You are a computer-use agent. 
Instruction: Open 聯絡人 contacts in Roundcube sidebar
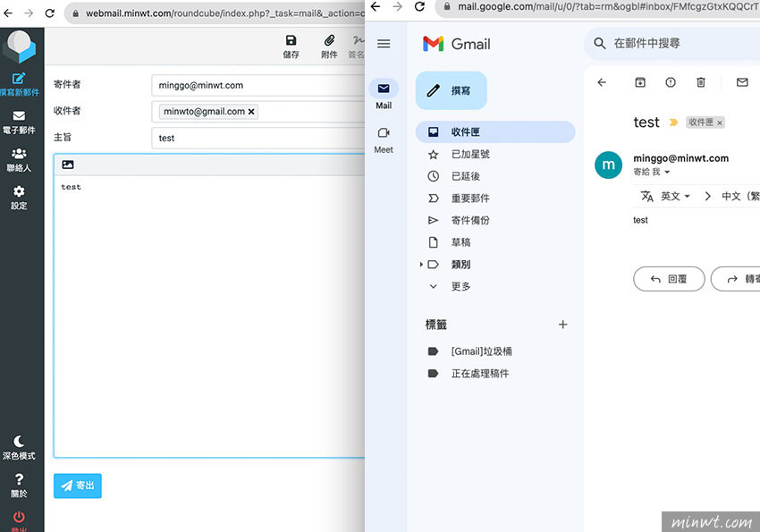19,159
